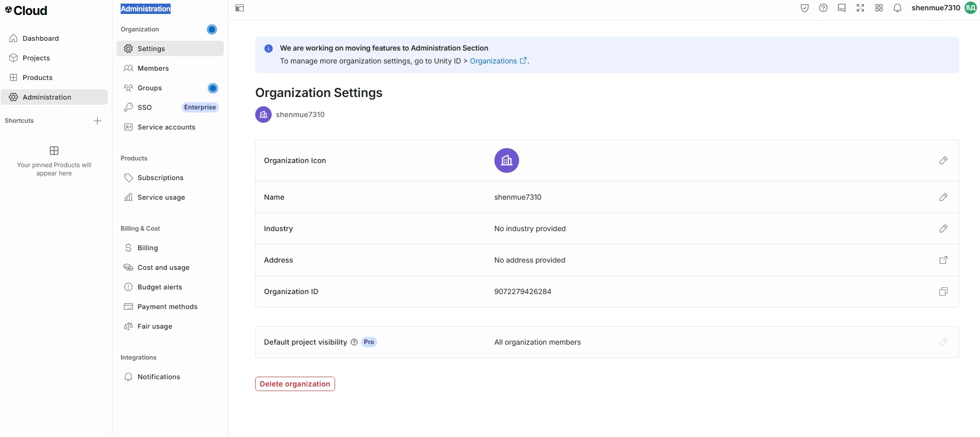Click the Delete organization button
980x437 pixels.
click(x=295, y=384)
